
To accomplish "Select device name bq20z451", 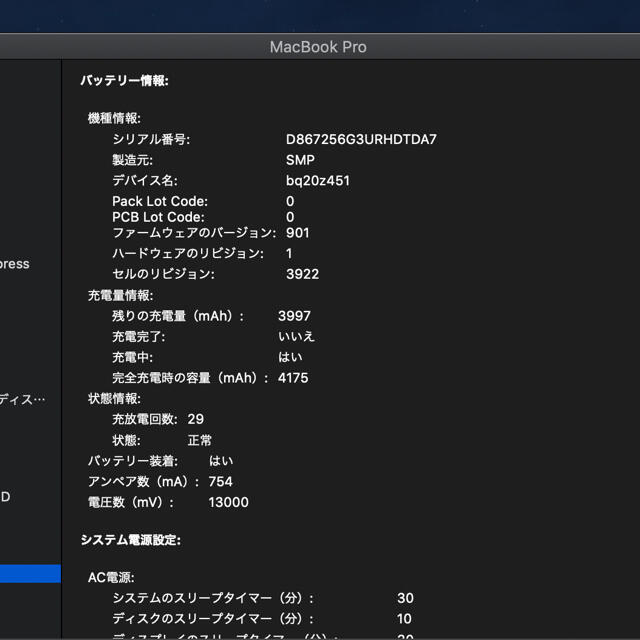I will 318,180.
